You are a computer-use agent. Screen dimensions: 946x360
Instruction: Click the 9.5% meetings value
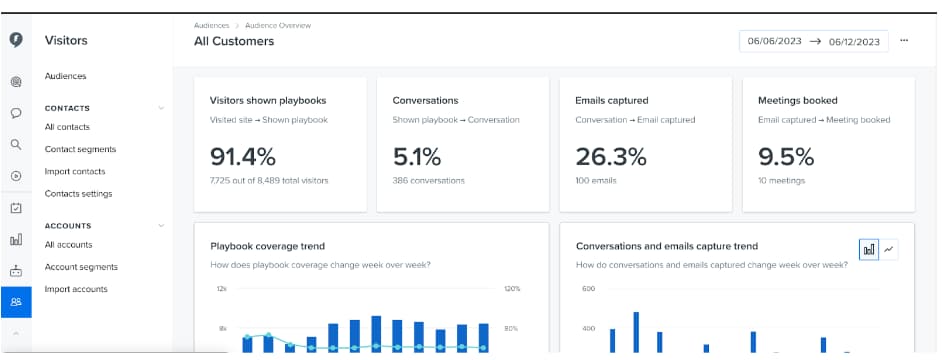[x=786, y=157]
